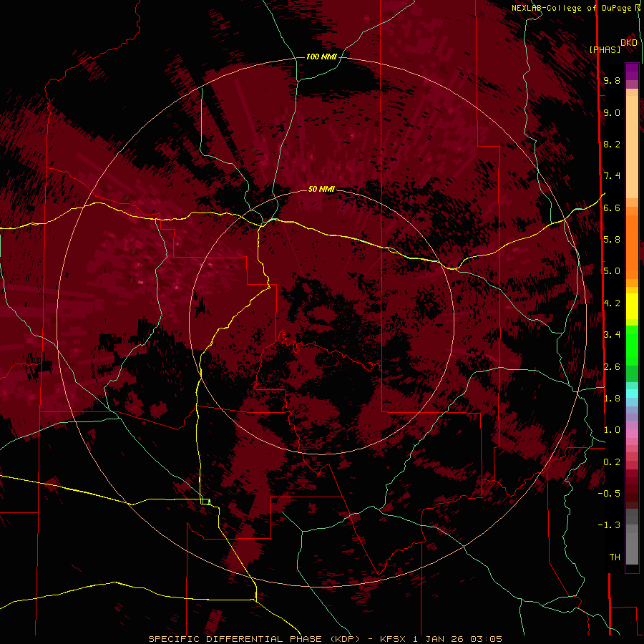The width and height of the screenshot is (644, 644).
Task: Pick the peach band in the legend
Action: coord(632,147)
